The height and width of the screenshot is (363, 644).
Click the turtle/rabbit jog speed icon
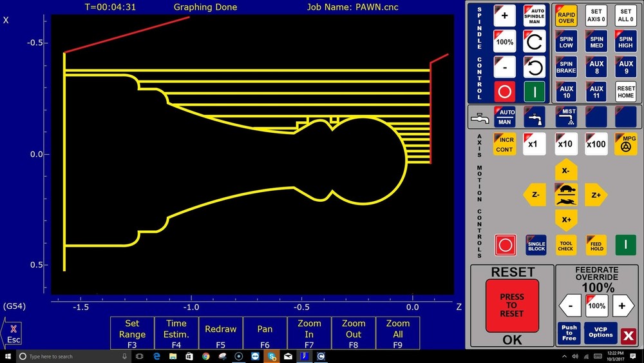[565, 195]
